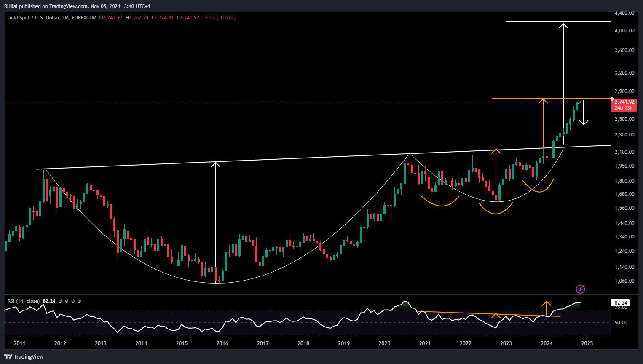This screenshot has height=364, width=643.
Task: Click the 1,680.00 price axis label
Action: tap(624, 194)
